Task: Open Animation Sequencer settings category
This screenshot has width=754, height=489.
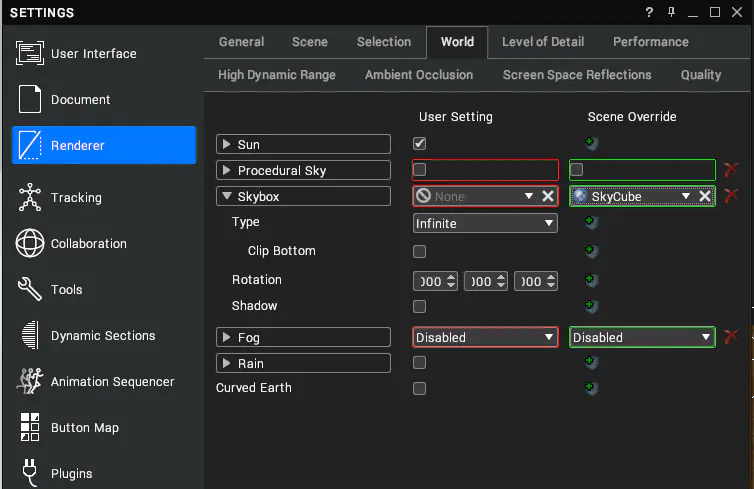Action: tap(103, 382)
